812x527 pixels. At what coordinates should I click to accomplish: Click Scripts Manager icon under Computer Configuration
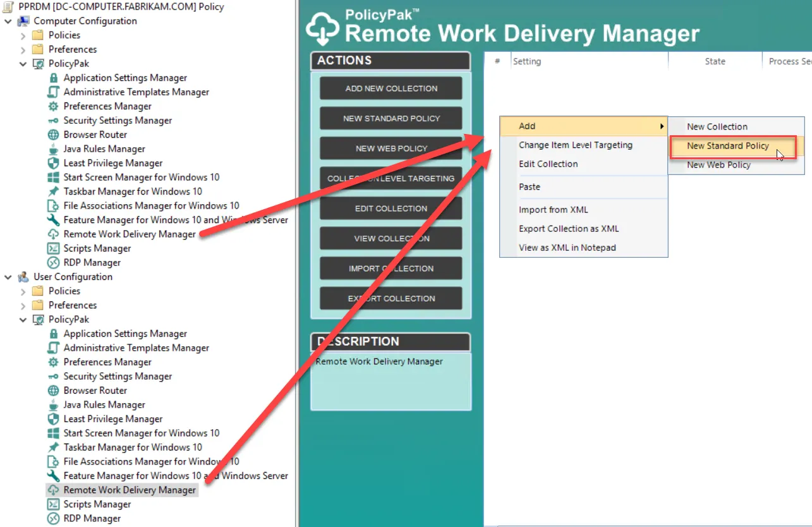click(54, 248)
